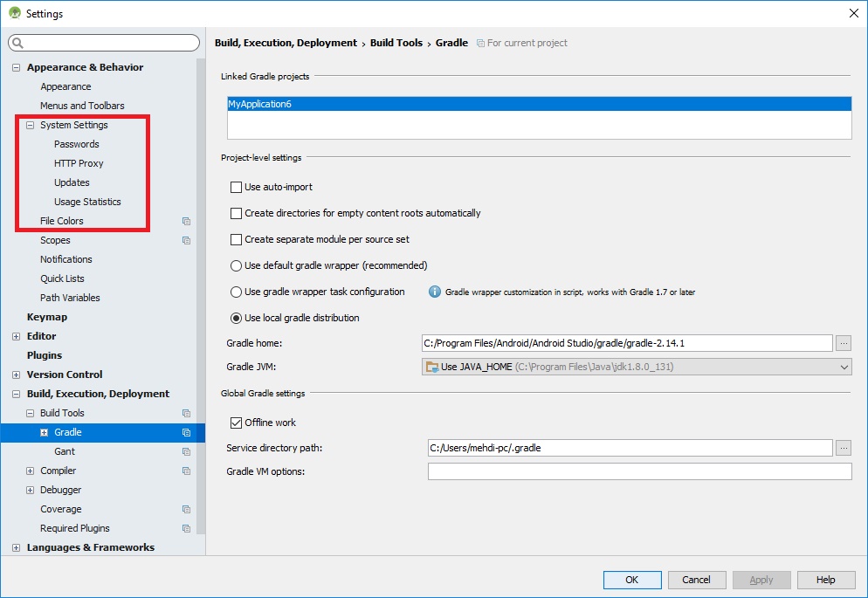Select HTTP Proxy settings
Viewport: 868px width, 598px height.
tap(79, 163)
